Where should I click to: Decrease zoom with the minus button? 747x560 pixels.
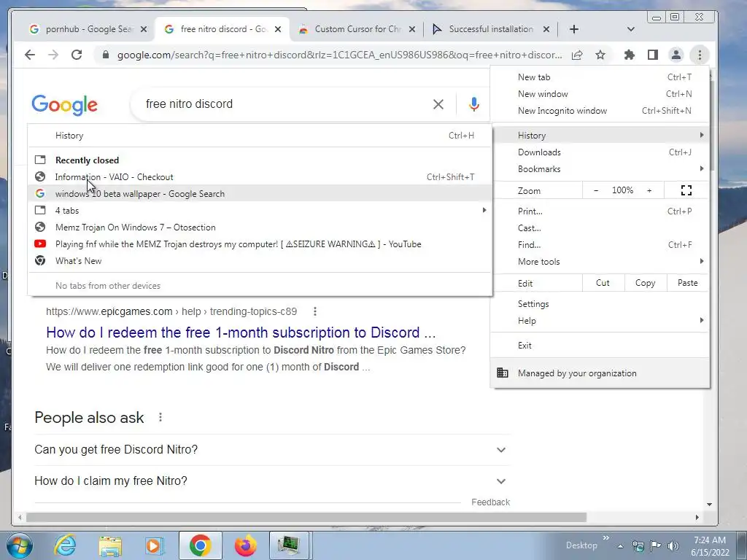tap(596, 190)
